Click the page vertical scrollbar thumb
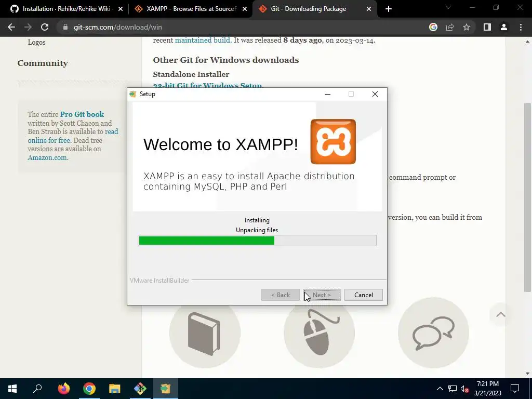The width and height of the screenshot is (532, 399). (527, 197)
